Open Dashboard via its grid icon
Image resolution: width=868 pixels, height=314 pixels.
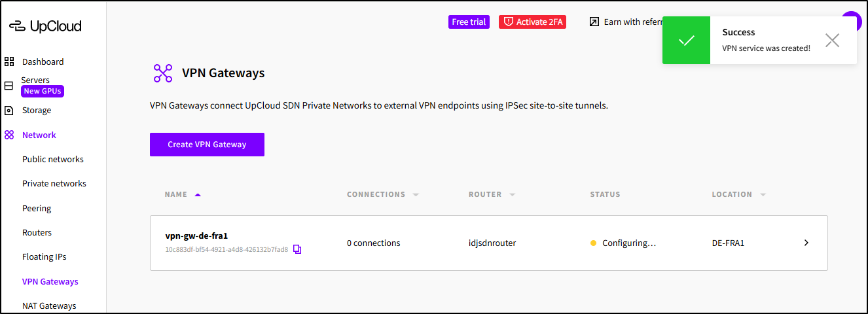9,62
